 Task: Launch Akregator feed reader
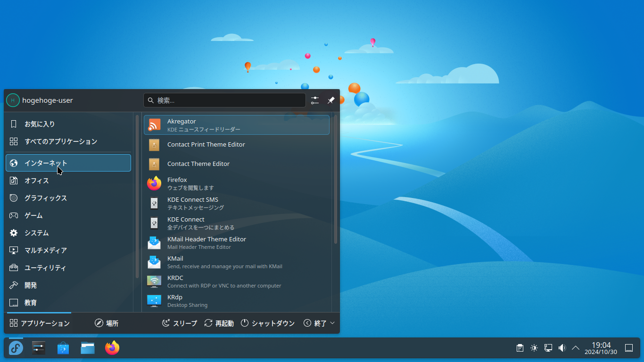click(x=237, y=125)
